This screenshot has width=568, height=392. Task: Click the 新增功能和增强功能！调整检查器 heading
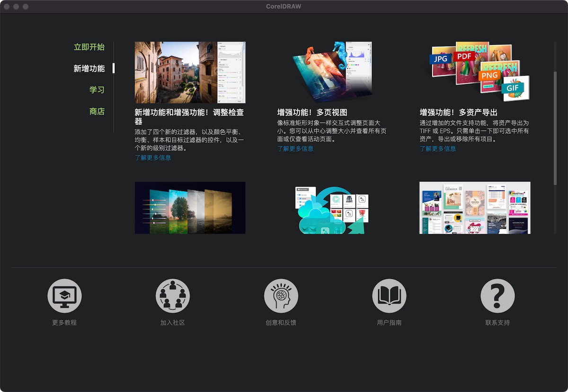189,117
